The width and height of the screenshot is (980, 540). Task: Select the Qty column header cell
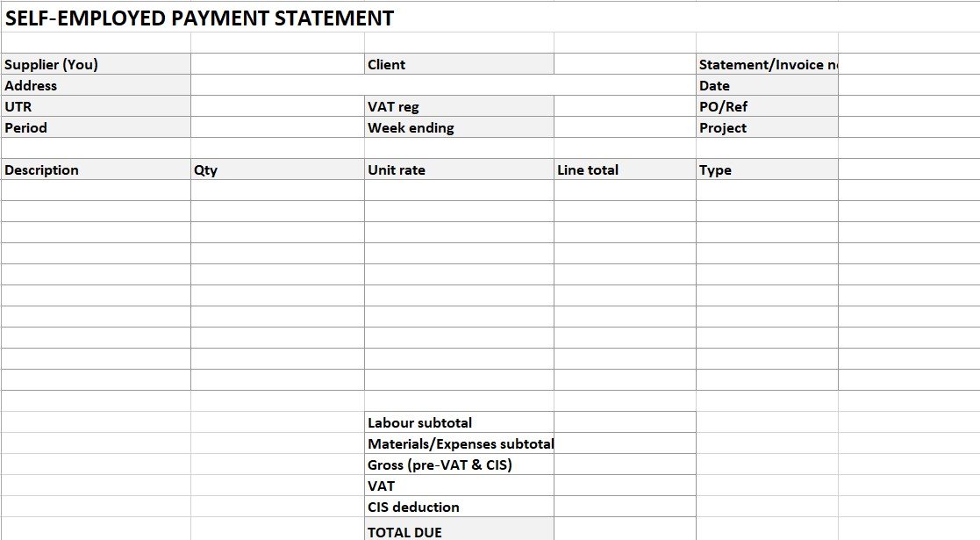pos(277,169)
